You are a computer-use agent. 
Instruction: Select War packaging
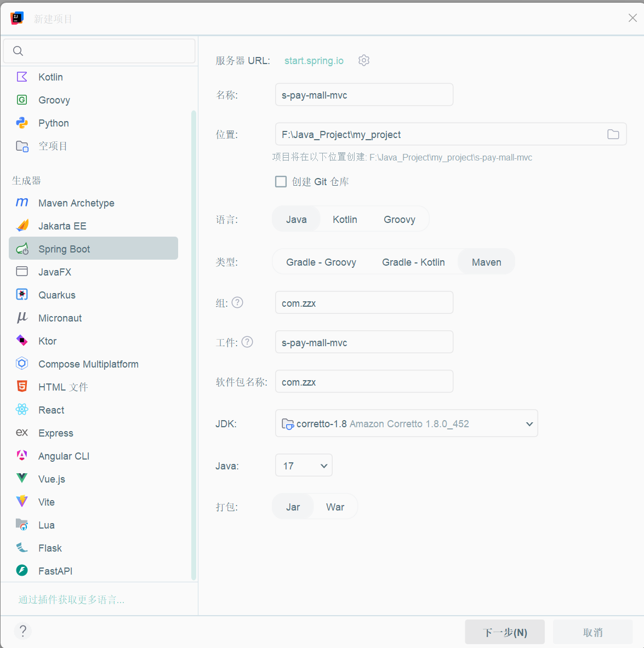335,507
